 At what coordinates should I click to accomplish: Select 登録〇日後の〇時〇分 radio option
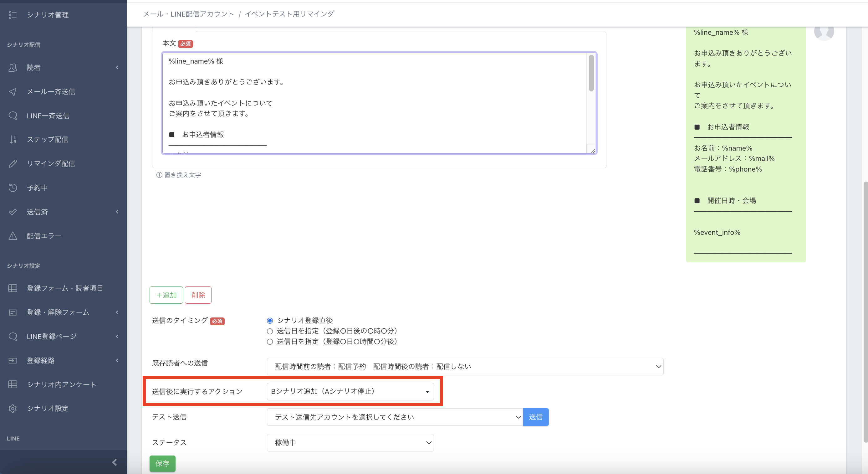coord(269,331)
